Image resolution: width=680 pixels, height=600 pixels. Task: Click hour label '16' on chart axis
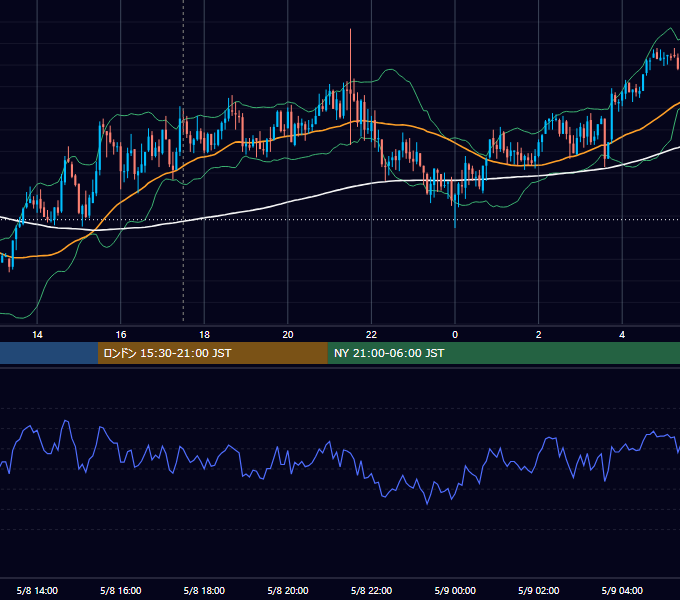click(121, 335)
